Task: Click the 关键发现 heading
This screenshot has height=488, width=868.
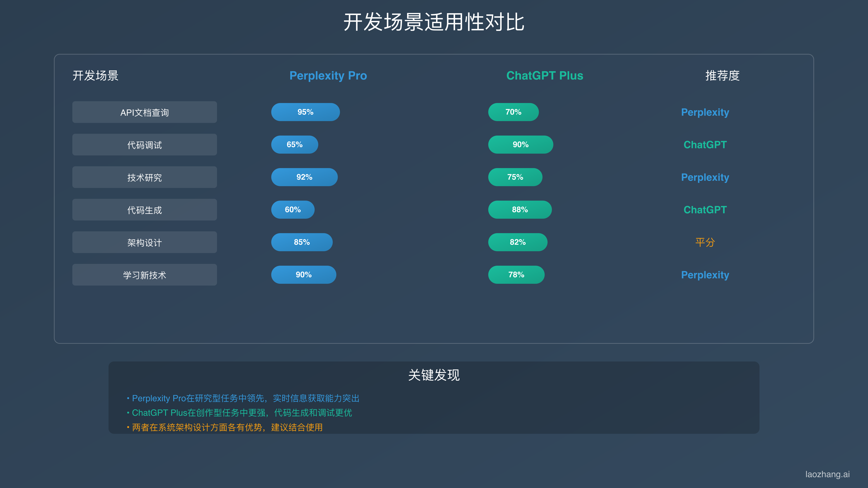Action: click(434, 375)
